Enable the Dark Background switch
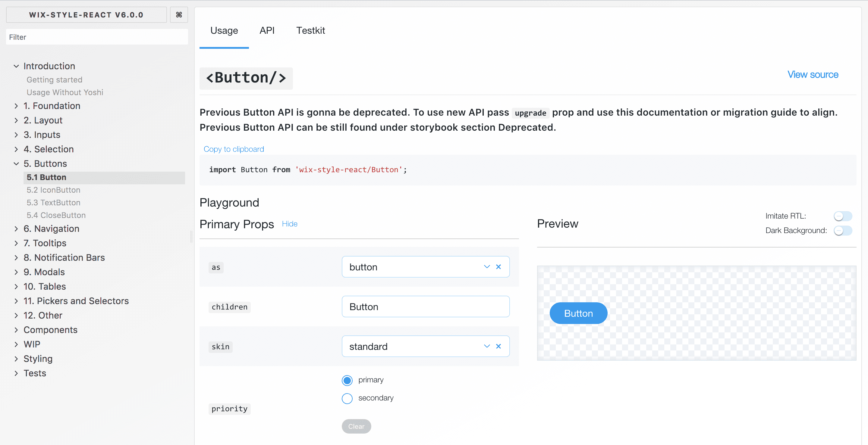 pos(843,231)
